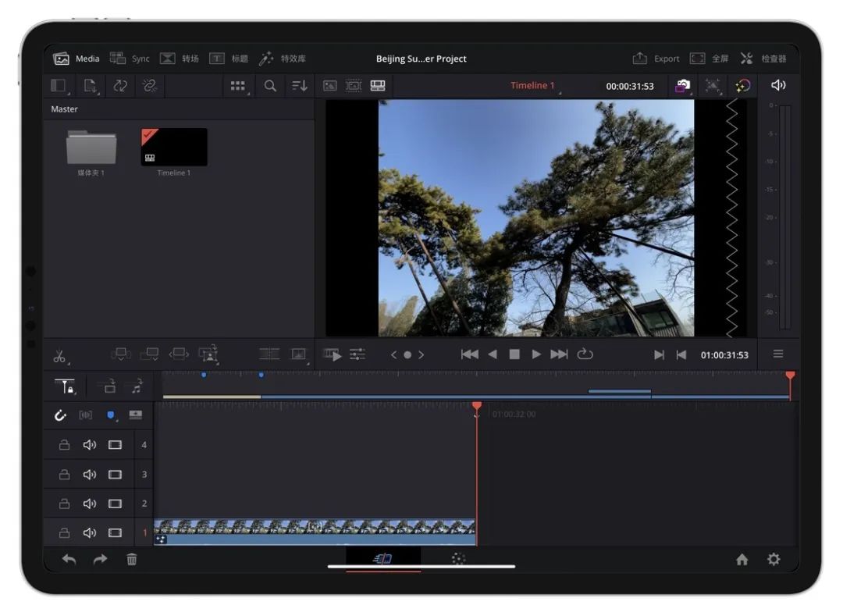The image size is (843, 616).
Task: Lock track 4 with the padlock
Action: click(x=65, y=445)
